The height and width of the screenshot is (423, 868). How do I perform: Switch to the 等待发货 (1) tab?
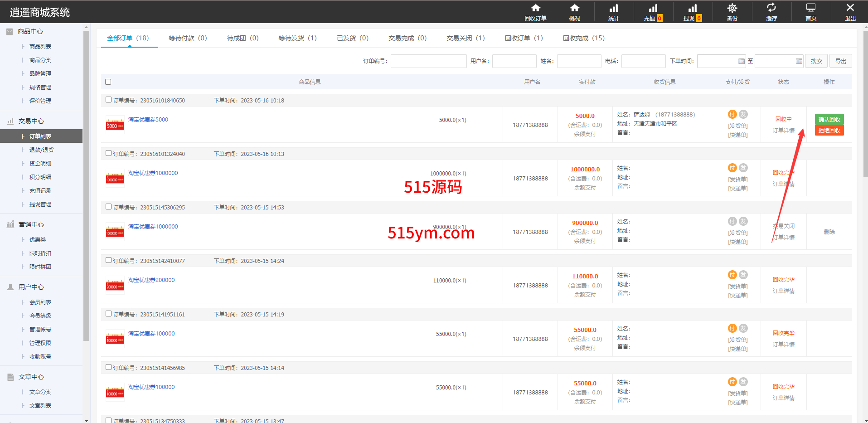297,38
